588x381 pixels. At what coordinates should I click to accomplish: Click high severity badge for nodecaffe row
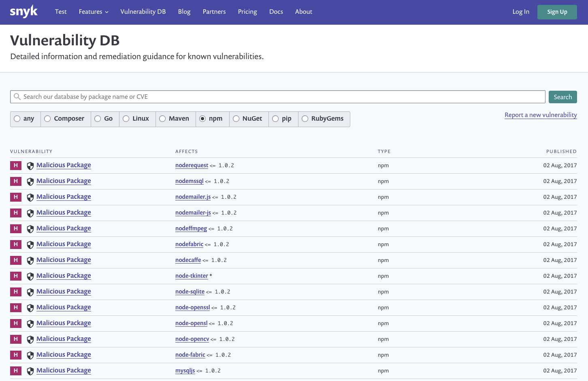point(16,260)
